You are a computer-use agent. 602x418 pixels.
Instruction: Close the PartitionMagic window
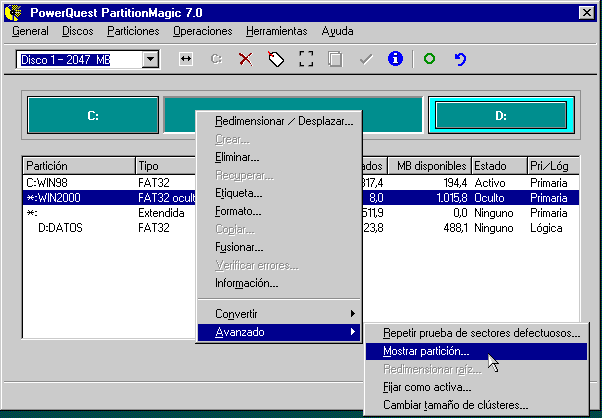click(587, 13)
